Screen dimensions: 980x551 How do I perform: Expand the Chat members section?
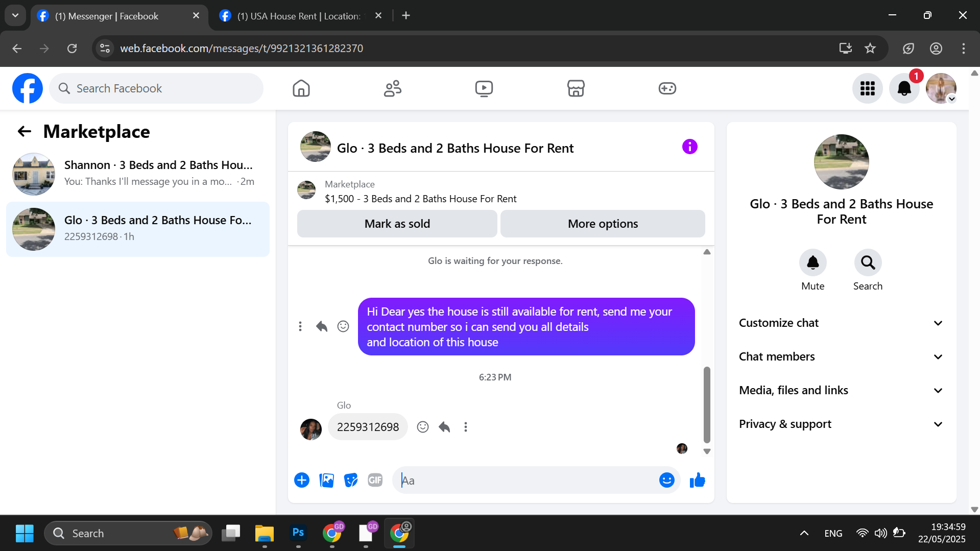842,357
